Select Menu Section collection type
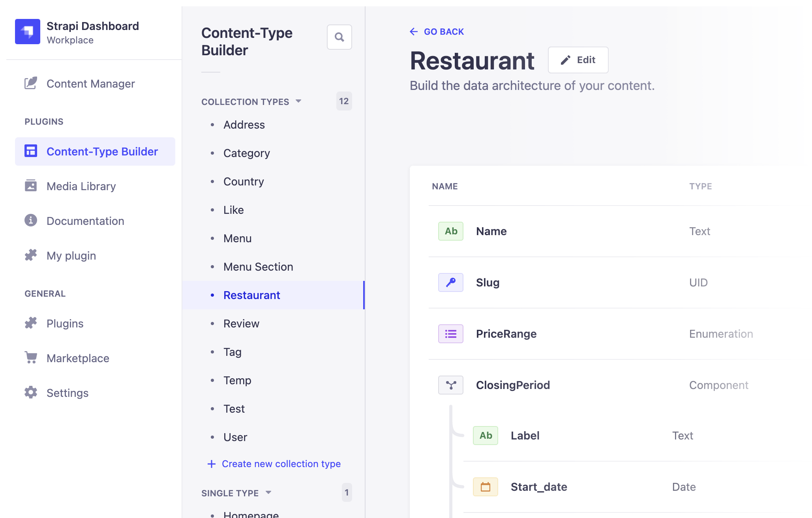 pos(273,267)
